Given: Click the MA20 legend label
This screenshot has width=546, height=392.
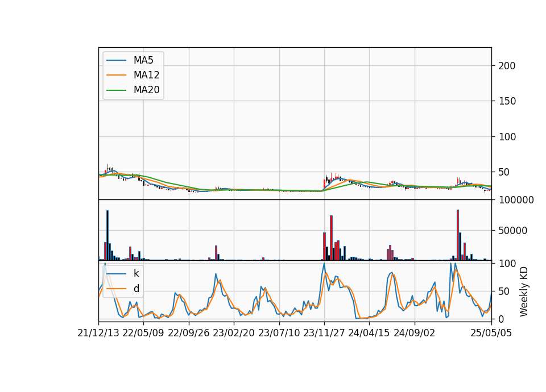Looking at the screenshot, I should point(146,90).
